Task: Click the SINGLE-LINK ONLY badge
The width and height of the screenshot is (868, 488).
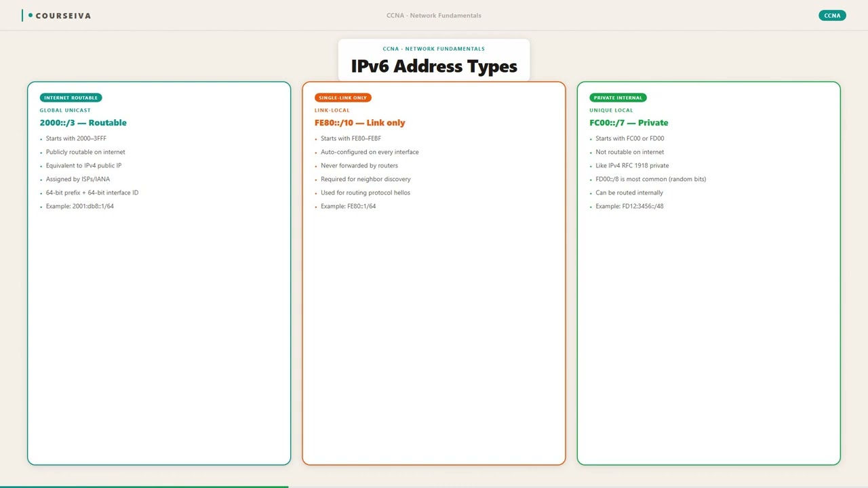Action: point(342,98)
